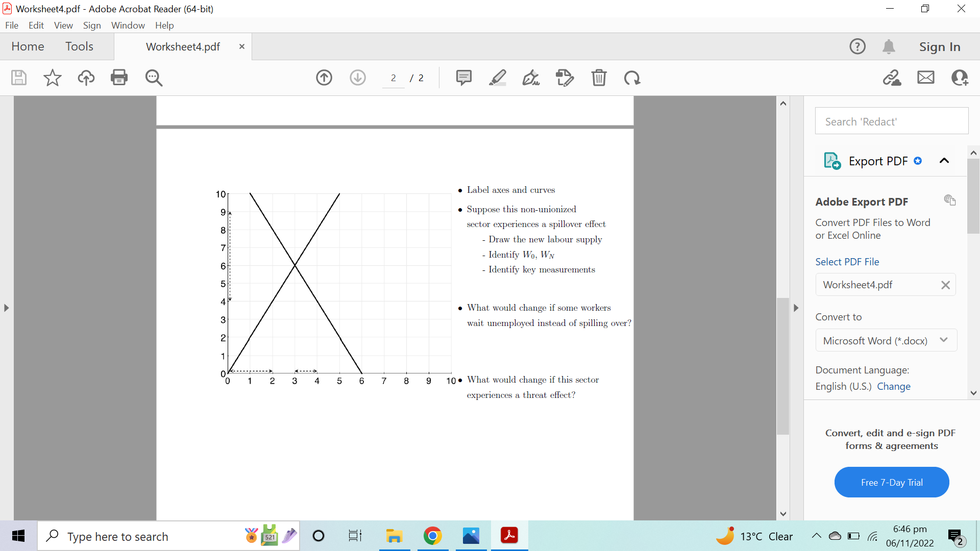The width and height of the screenshot is (980, 551).
Task: Upload document to Adobe cloud storage
Action: [x=86, y=78]
